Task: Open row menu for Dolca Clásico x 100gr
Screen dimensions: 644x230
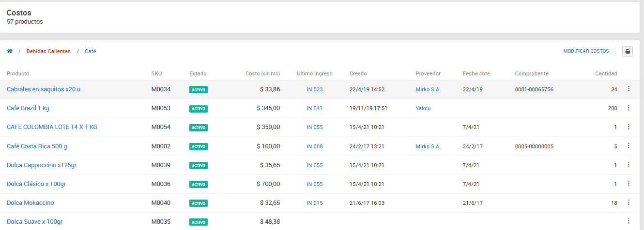Action: point(629,184)
